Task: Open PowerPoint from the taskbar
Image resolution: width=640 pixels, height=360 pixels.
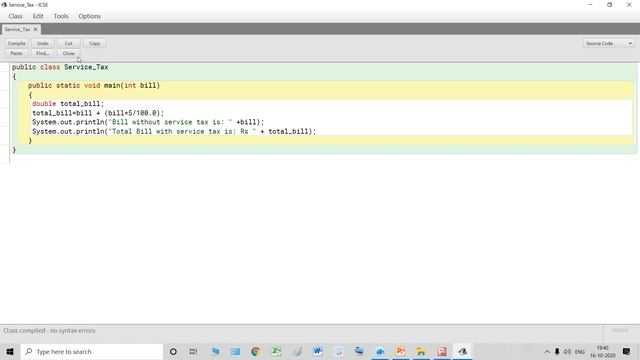Action: (x=400, y=351)
